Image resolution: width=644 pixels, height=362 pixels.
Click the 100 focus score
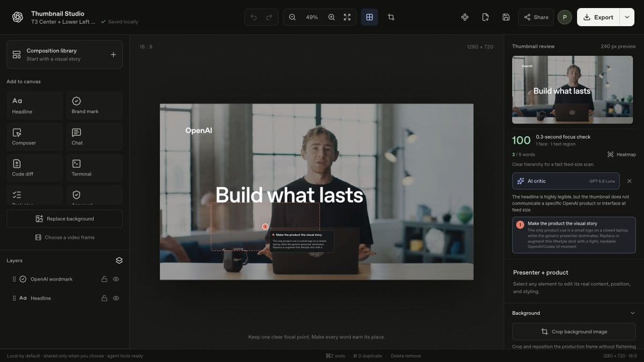point(521,141)
